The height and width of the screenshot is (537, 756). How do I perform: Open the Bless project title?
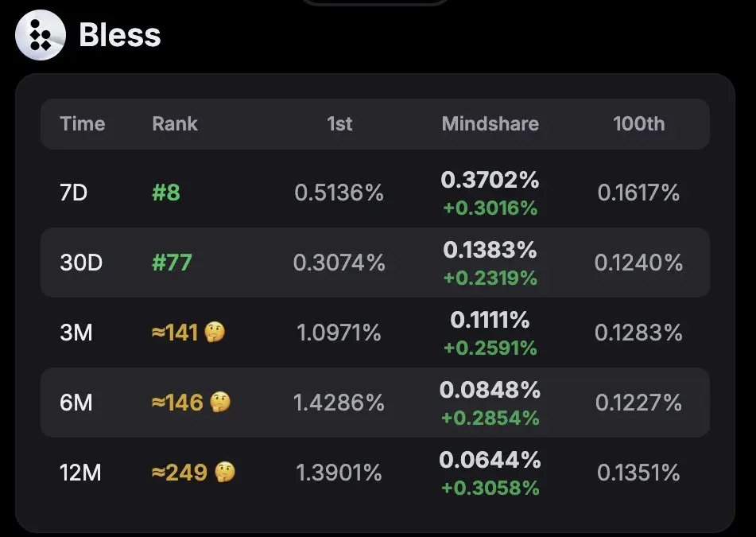pyautogui.click(x=119, y=35)
